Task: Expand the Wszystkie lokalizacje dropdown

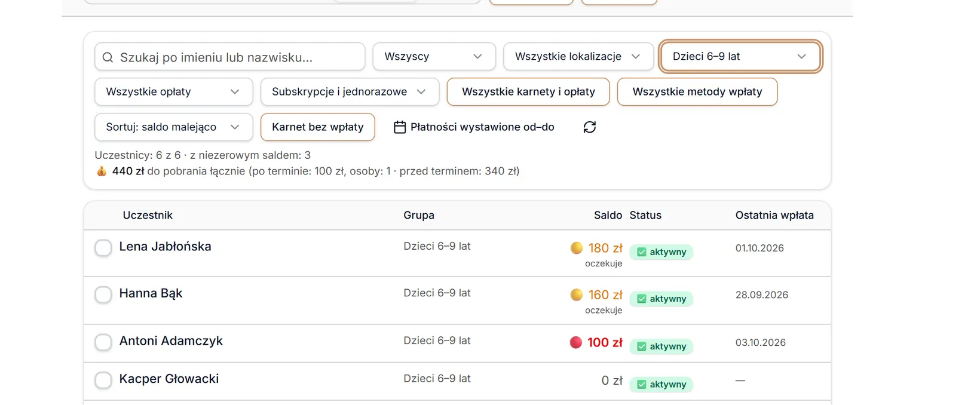Action: tap(578, 56)
